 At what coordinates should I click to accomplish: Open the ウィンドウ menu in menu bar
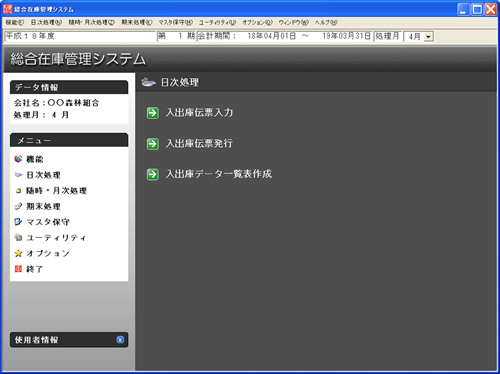tap(294, 22)
